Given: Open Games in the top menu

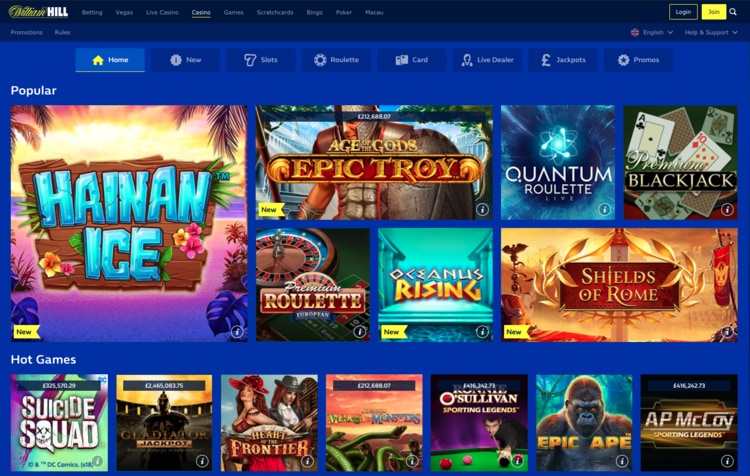Looking at the screenshot, I should tap(233, 12).
